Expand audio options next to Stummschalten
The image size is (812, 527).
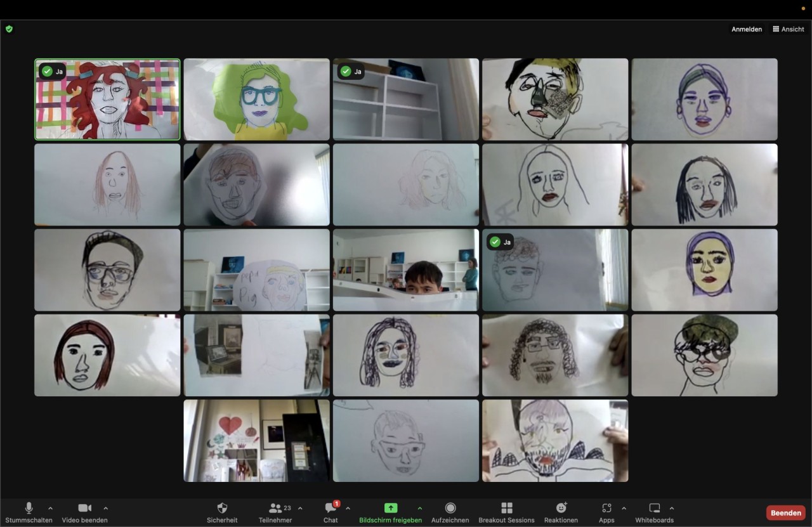50,508
